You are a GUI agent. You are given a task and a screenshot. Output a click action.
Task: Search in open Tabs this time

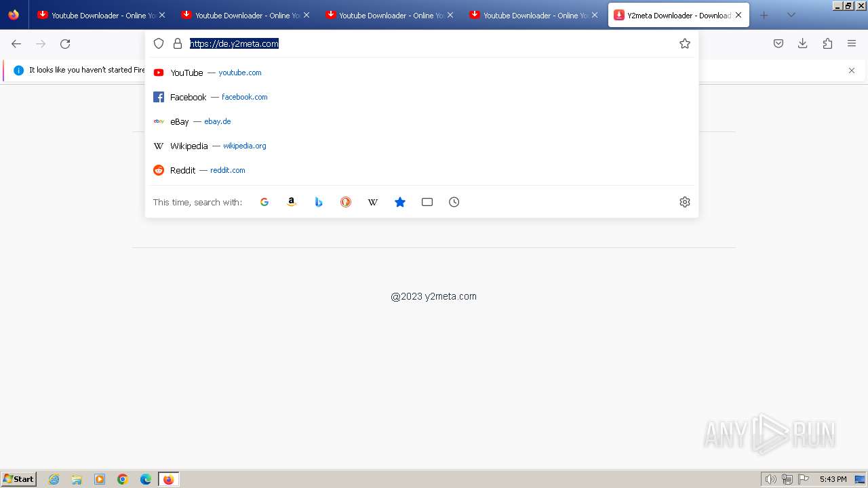click(427, 202)
